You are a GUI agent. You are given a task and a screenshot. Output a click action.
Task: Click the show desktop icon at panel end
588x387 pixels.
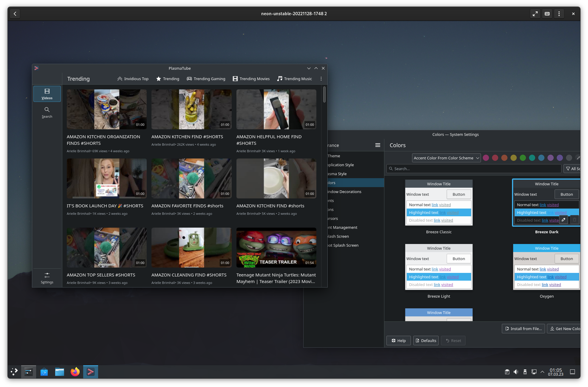(x=572, y=372)
